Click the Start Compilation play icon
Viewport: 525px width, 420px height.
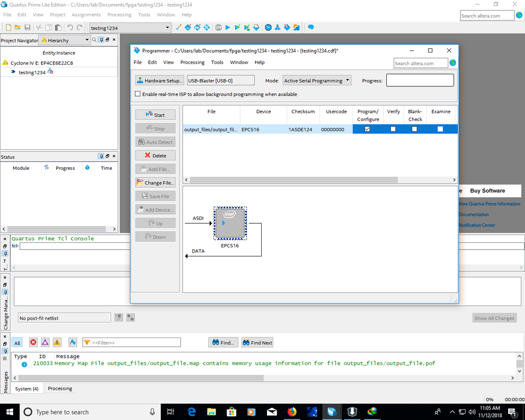[228, 27]
